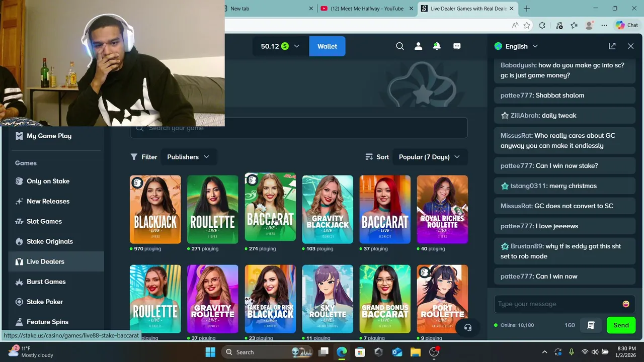Open Baccarat Live with 274 playing
The width and height of the screenshot is (644, 362).
(270, 207)
